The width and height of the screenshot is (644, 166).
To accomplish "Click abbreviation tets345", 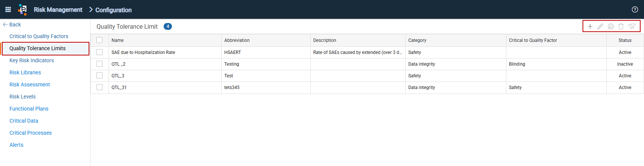I will [232, 88].
